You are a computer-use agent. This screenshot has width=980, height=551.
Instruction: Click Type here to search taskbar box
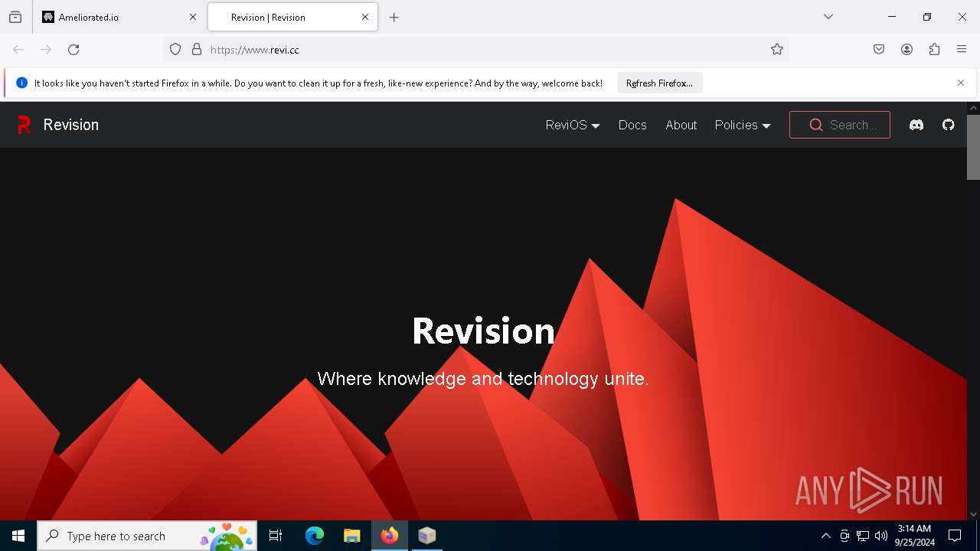tap(147, 536)
